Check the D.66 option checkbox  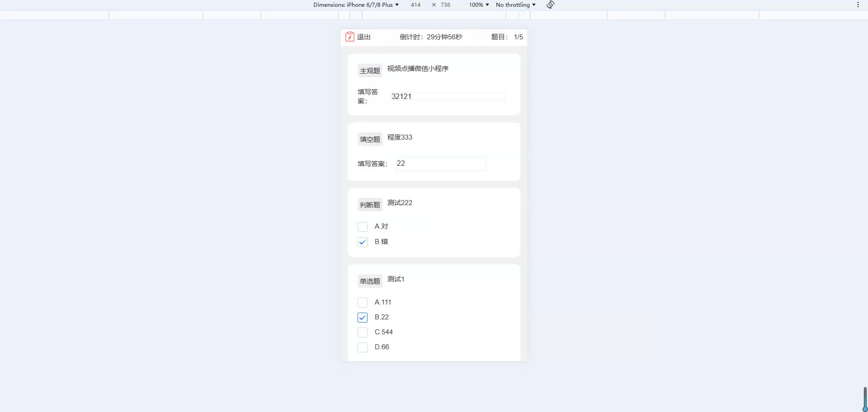[x=363, y=347]
